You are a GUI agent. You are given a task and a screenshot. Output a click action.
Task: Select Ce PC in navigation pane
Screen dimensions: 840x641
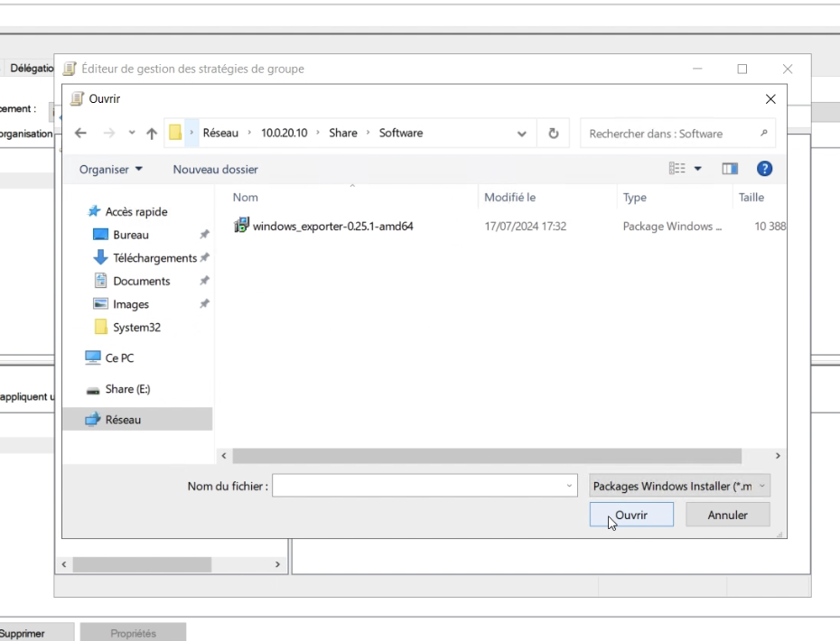point(119,358)
